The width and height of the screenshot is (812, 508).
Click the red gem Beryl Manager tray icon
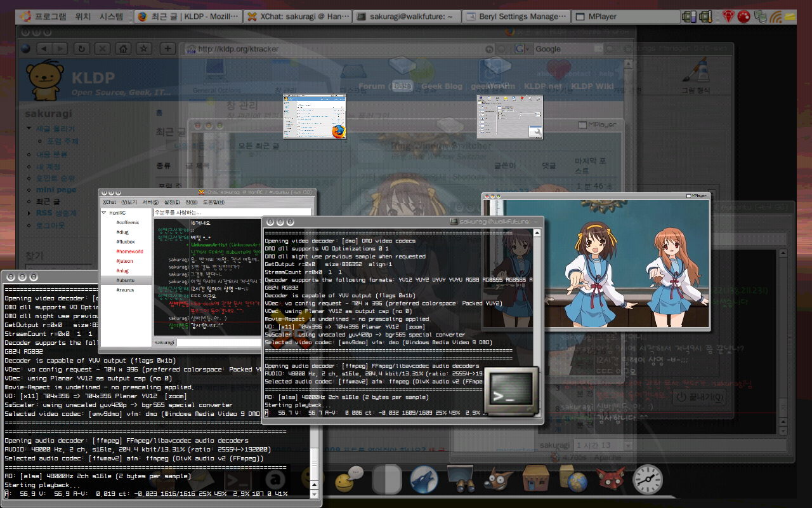click(728, 17)
